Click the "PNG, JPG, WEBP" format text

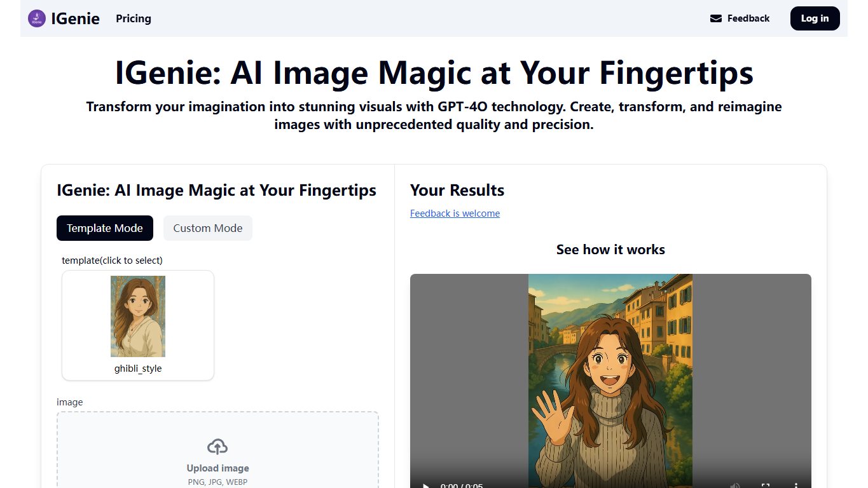tap(217, 482)
